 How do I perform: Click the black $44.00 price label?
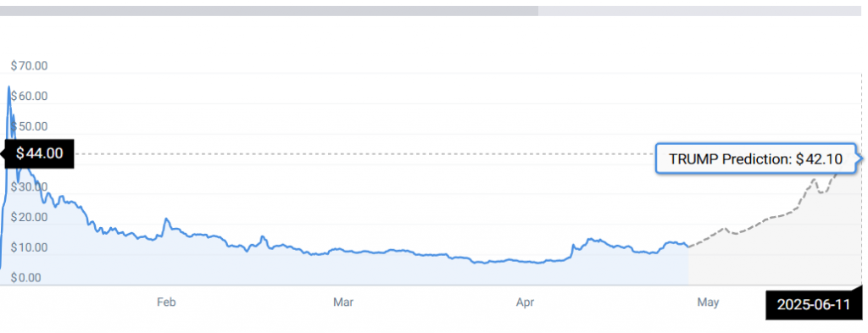39,153
